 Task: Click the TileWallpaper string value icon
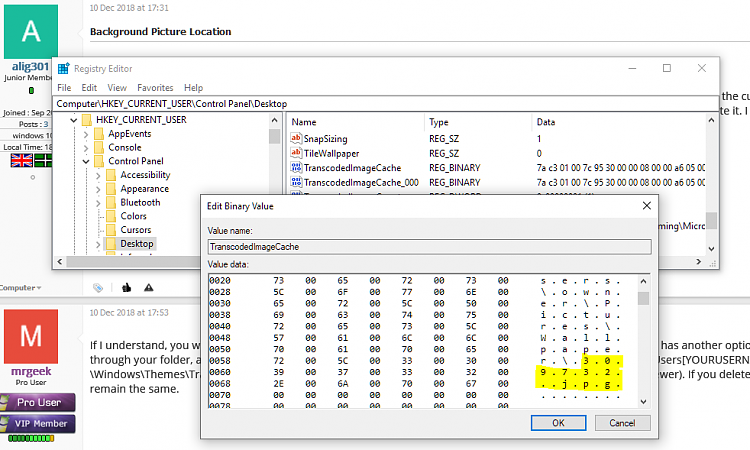[x=296, y=153]
